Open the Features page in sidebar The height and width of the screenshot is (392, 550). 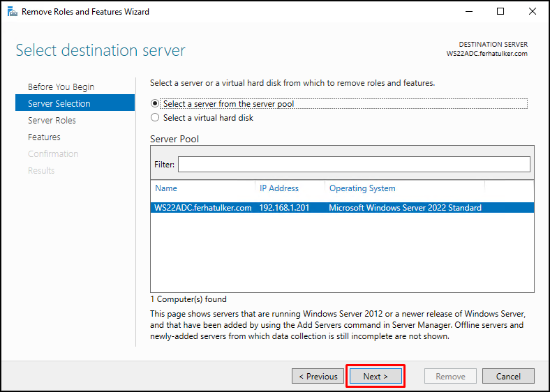44,137
